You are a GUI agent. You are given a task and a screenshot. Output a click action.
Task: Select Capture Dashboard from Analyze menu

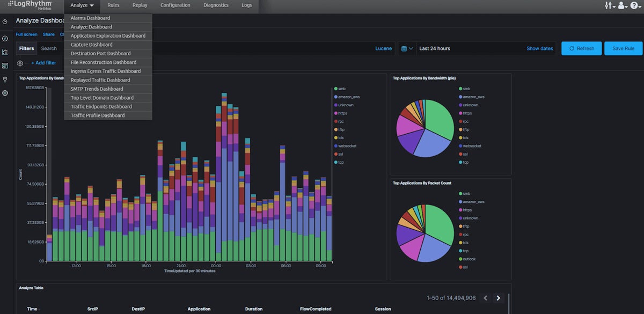point(92,45)
